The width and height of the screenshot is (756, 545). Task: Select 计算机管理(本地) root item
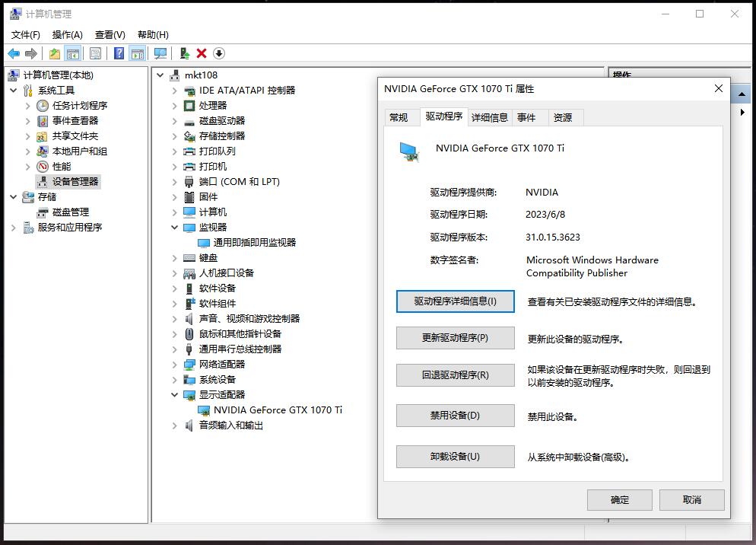pos(58,75)
